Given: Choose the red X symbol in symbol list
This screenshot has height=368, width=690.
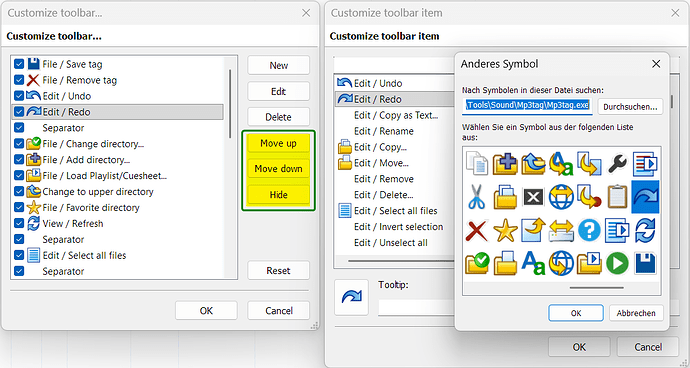Looking at the screenshot, I should (477, 230).
